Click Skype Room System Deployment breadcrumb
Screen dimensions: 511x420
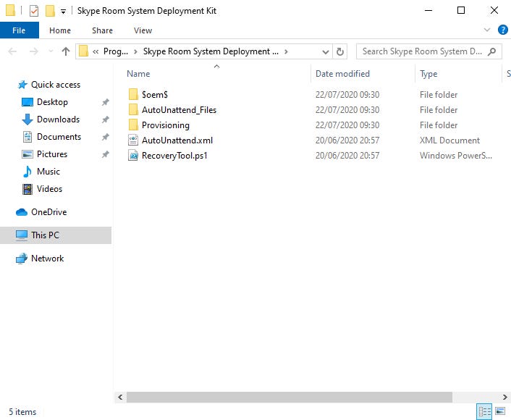coord(211,51)
